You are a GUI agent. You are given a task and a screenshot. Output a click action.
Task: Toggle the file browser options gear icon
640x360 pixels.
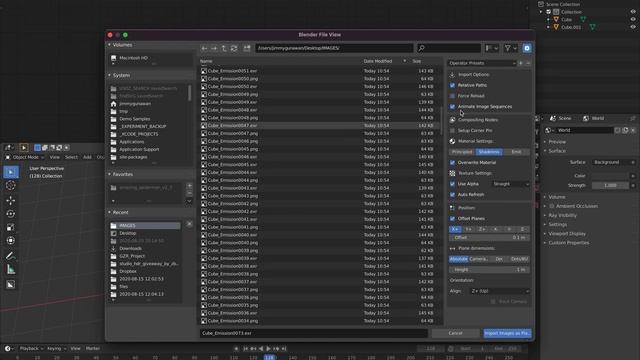tap(527, 48)
